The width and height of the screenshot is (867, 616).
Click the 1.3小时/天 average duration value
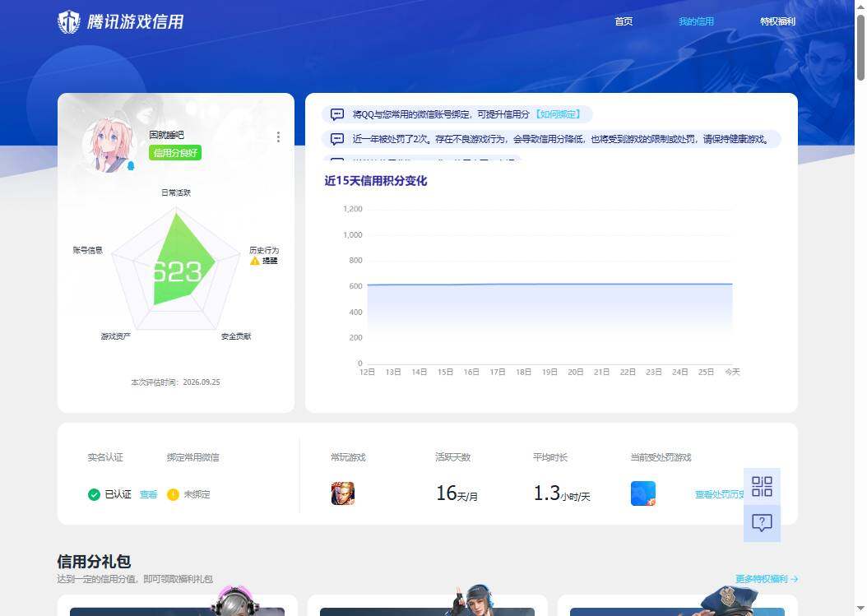pos(562,493)
